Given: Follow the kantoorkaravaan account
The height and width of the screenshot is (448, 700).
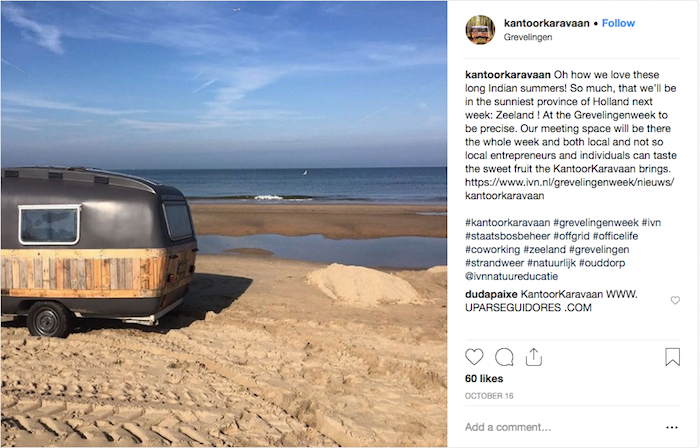Looking at the screenshot, I should (x=618, y=23).
